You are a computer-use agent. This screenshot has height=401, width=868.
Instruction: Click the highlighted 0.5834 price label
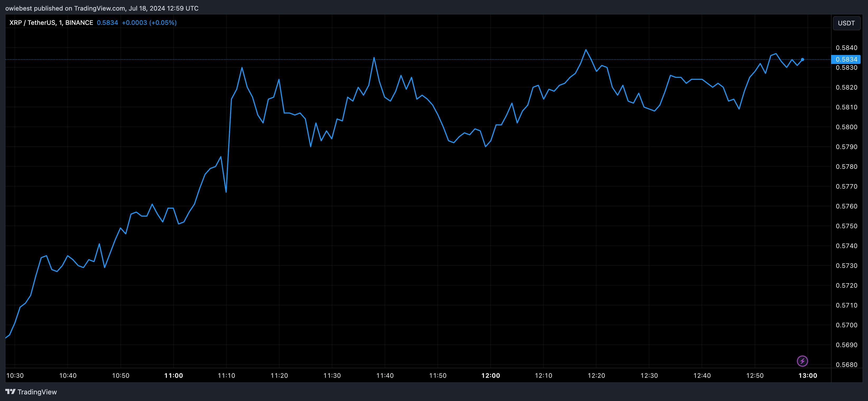pyautogui.click(x=846, y=59)
